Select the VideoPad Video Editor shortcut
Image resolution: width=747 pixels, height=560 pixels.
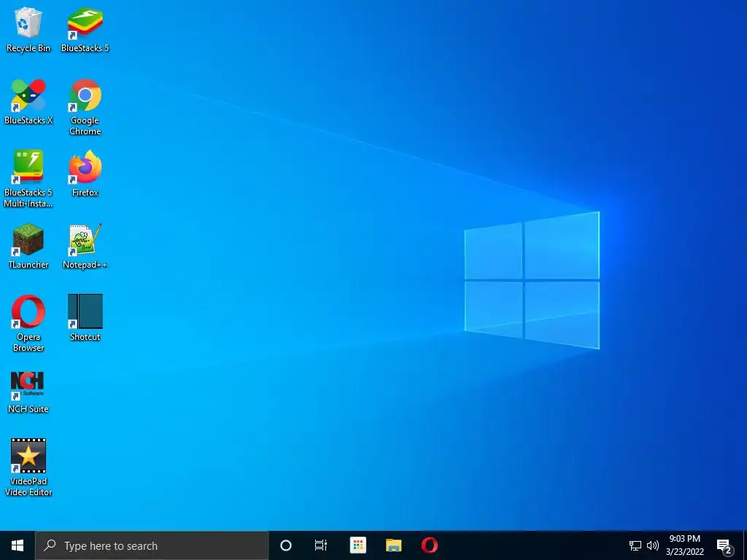(x=28, y=467)
